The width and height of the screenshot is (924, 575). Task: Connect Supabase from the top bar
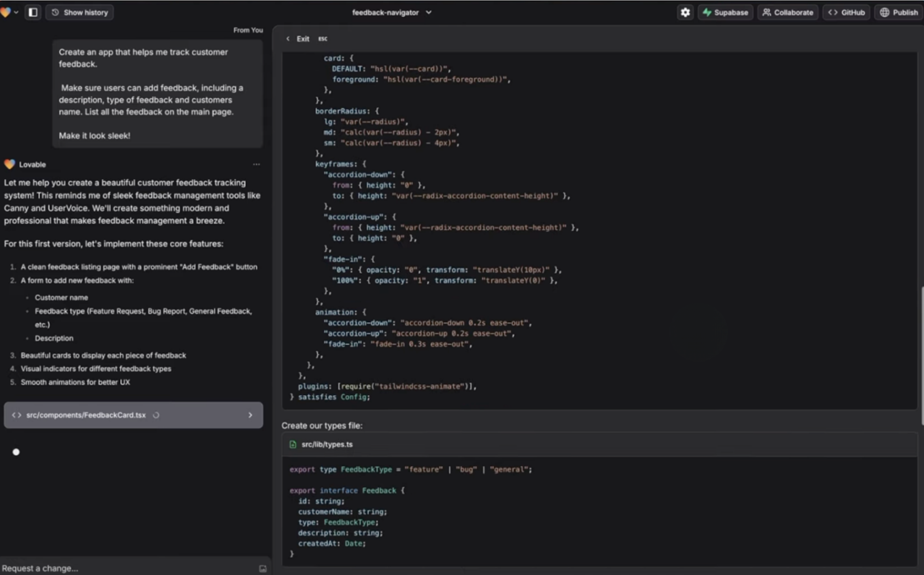[x=725, y=12]
